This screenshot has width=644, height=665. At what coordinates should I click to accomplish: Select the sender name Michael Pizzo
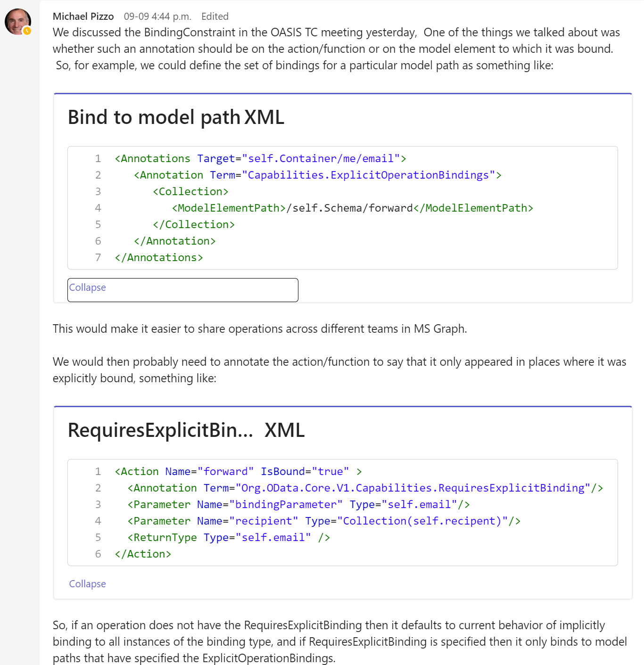click(x=83, y=16)
